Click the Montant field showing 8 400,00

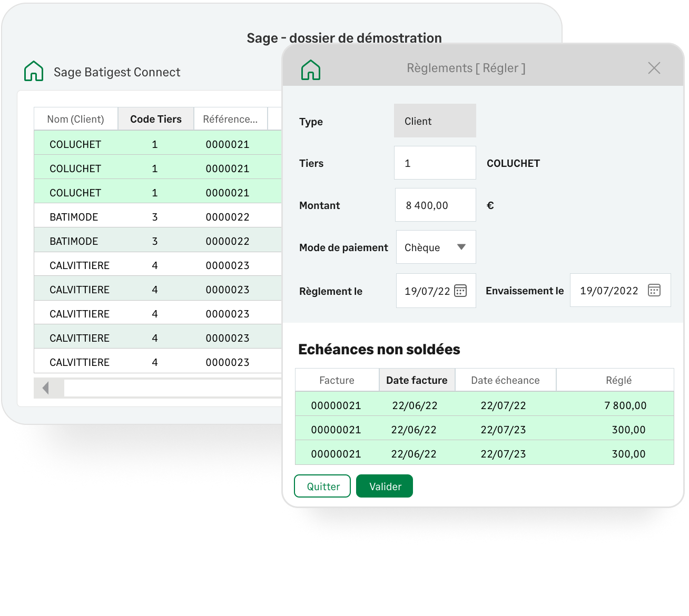pyautogui.click(x=436, y=205)
